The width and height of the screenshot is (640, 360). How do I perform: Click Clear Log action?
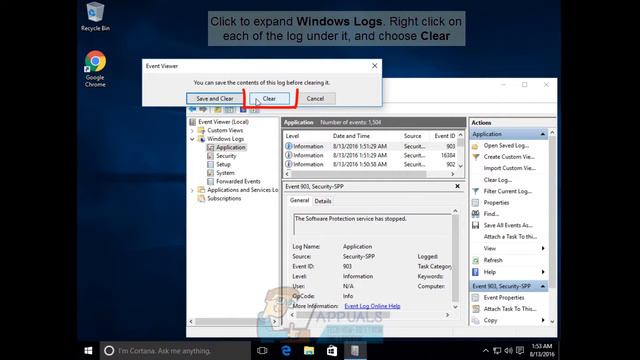click(498, 180)
